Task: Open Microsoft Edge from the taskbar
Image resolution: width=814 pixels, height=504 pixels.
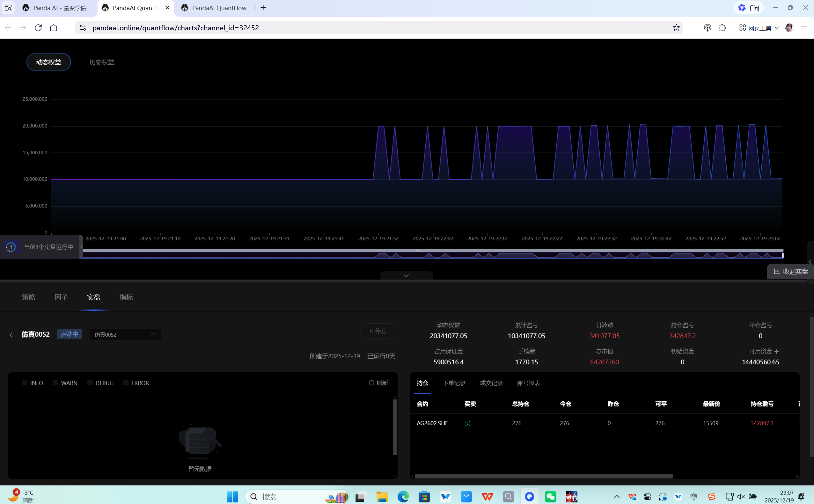Action: (x=403, y=497)
